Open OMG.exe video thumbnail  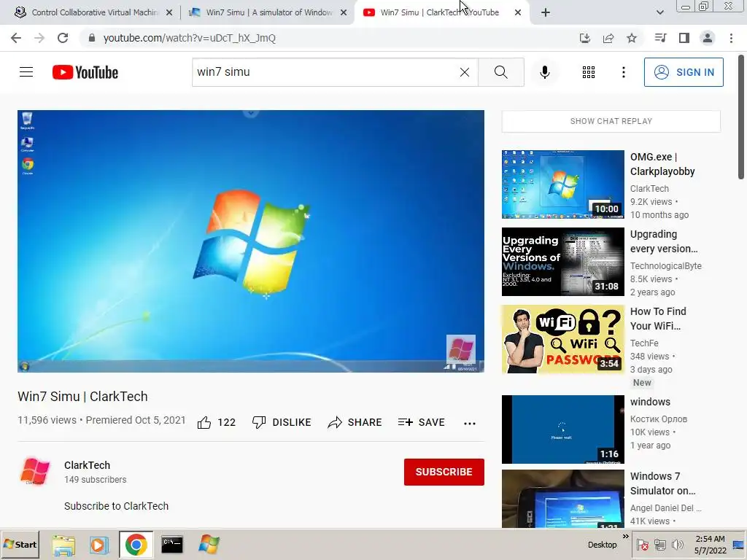pyautogui.click(x=562, y=184)
